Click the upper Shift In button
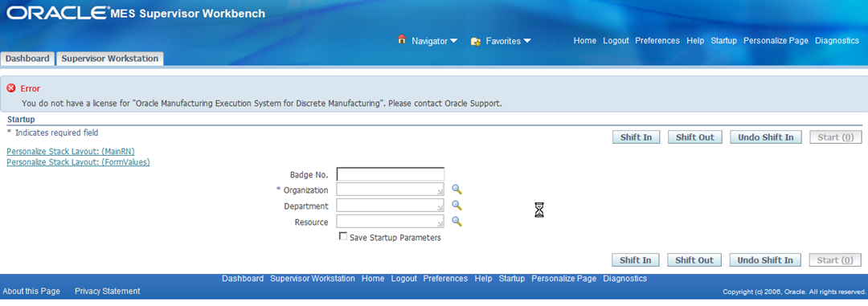Viewport: 868px width, 306px height. (x=636, y=137)
